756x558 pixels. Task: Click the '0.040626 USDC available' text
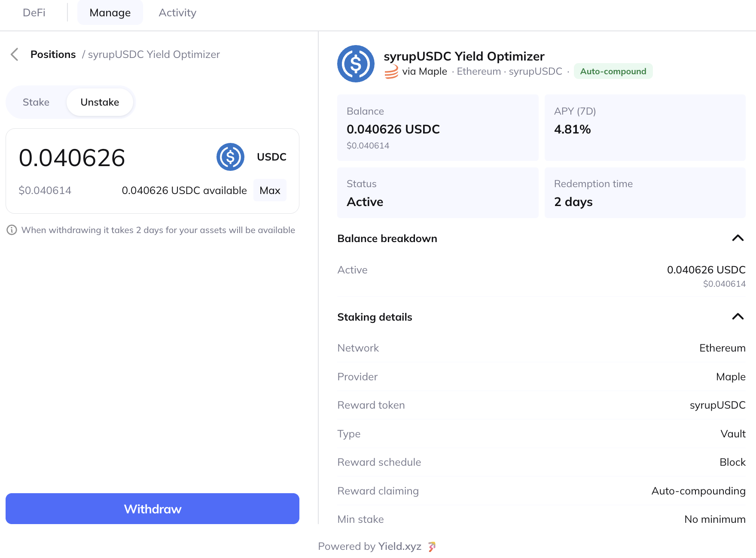[184, 191]
